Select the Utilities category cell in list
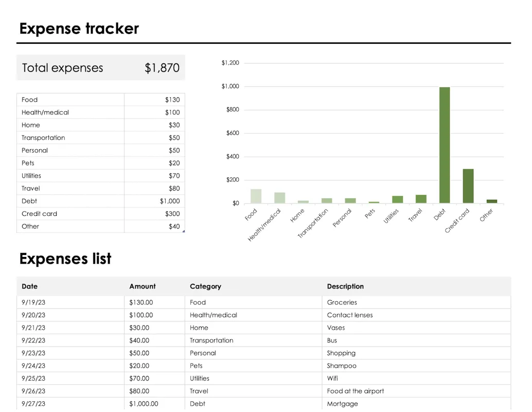The image size is (532, 412). point(254,379)
